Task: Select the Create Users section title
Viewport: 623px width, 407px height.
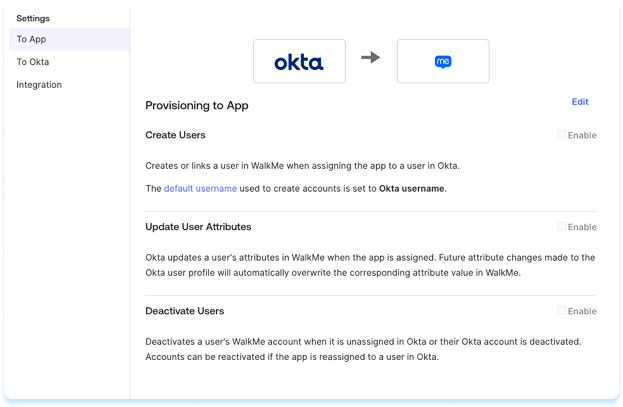Action: pyautogui.click(x=176, y=135)
